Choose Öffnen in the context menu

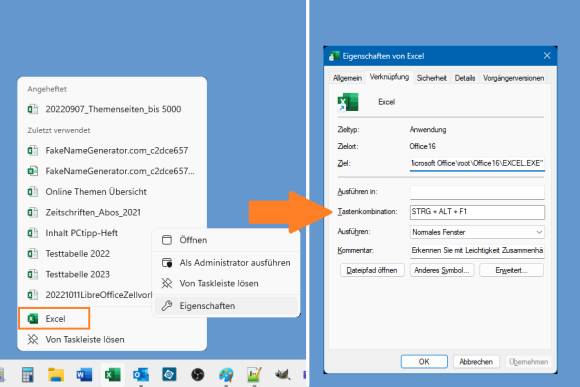226,240
